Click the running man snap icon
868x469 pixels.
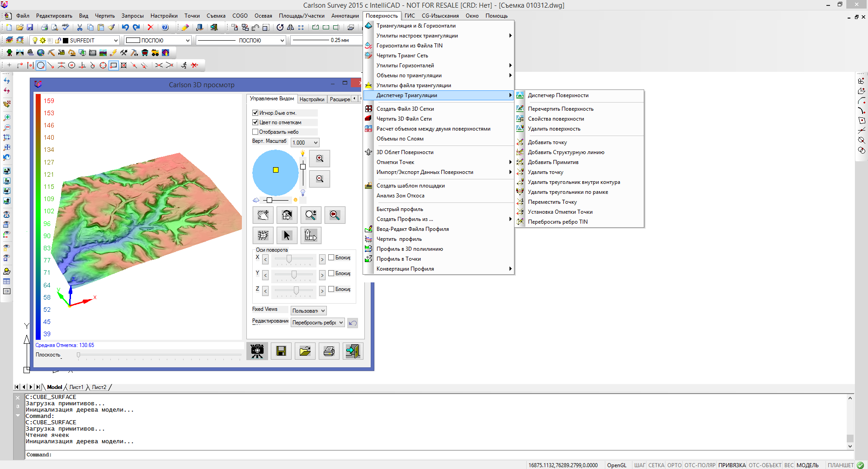click(184, 66)
